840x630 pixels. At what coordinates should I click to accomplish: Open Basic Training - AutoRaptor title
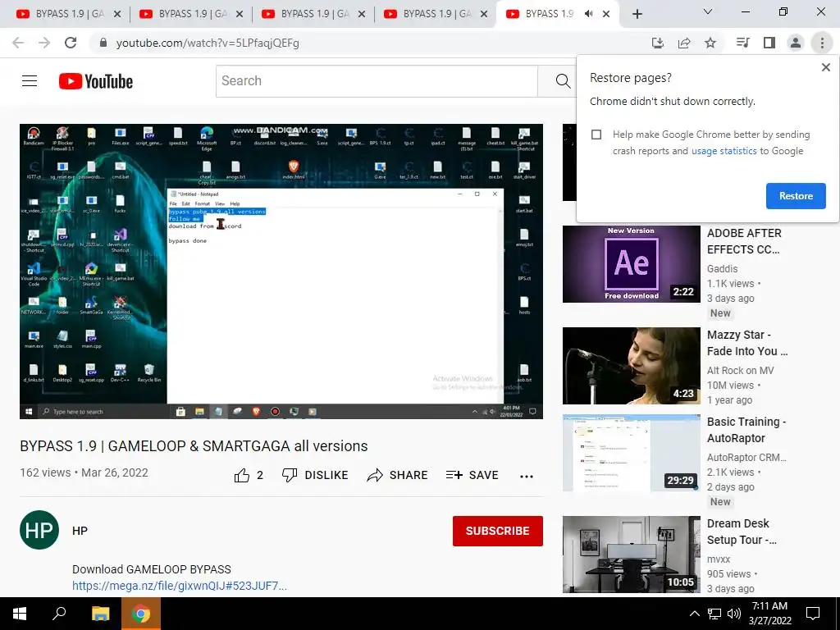coord(746,430)
